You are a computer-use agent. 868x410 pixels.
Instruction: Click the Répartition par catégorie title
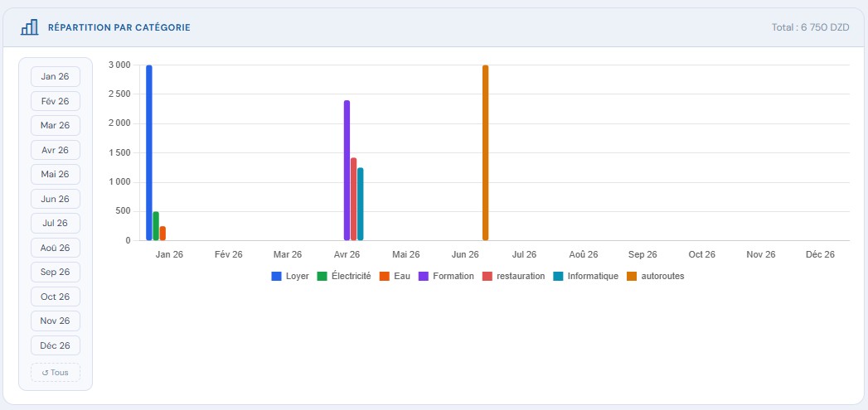pyautogui.click(x=119, y=27)
